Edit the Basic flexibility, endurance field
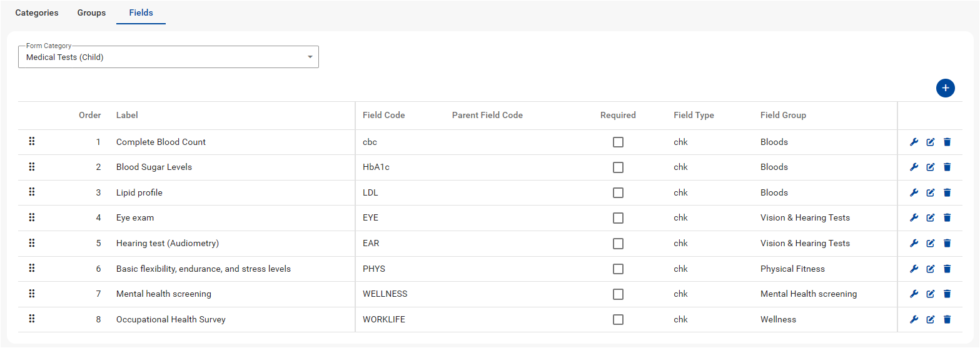Viewport: 980px width, 348px height. (x=930, y=269)
